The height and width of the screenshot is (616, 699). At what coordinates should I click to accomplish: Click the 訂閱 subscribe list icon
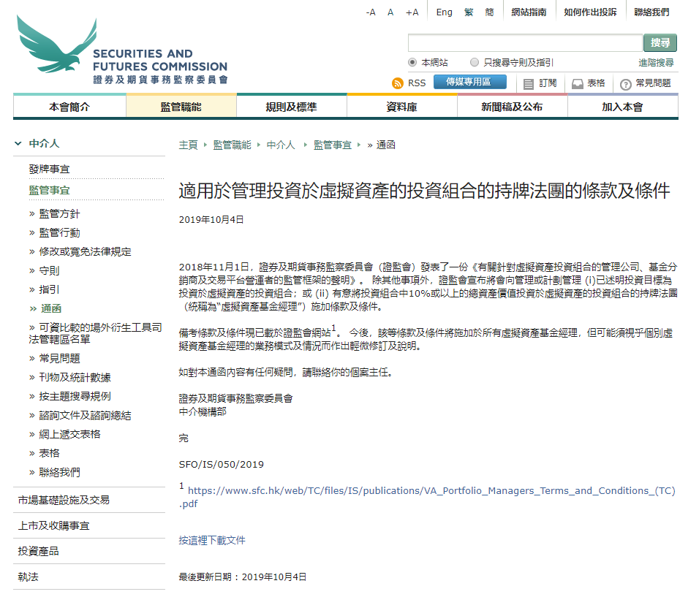(528, 84)
